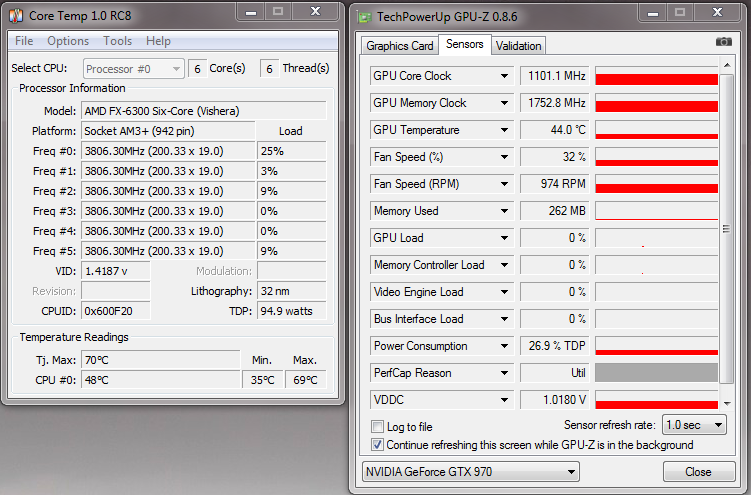Open the Validation tab

click(x=518, y=46)
